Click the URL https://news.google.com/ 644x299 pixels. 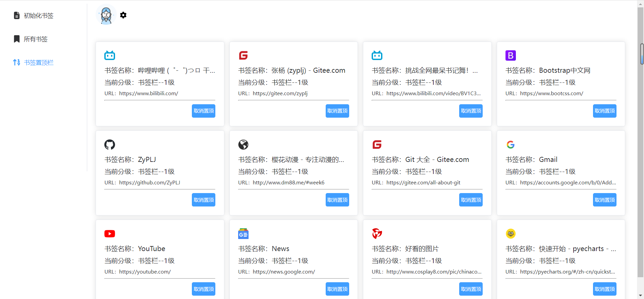pyautogui.click(x=284, y=272)
